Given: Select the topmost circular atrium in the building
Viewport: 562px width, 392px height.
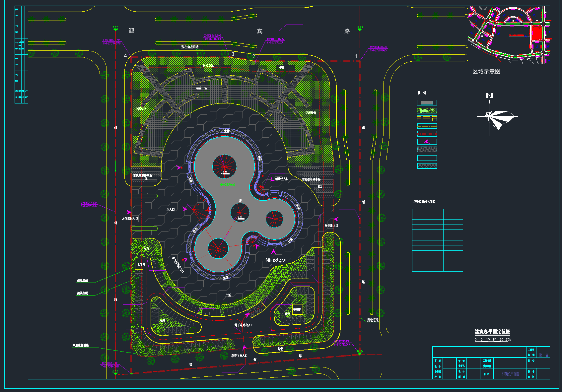Looking at the screenshot, I should coord(224,167).
